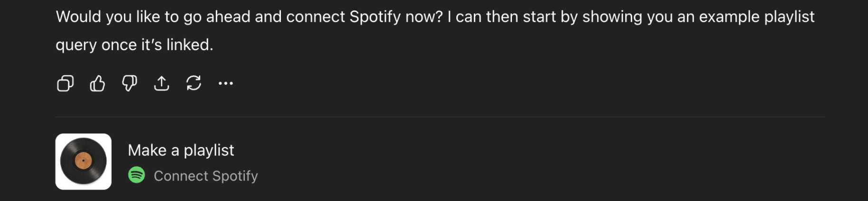Click the word "connect" in the message's first line

click(x=315, y=17)
